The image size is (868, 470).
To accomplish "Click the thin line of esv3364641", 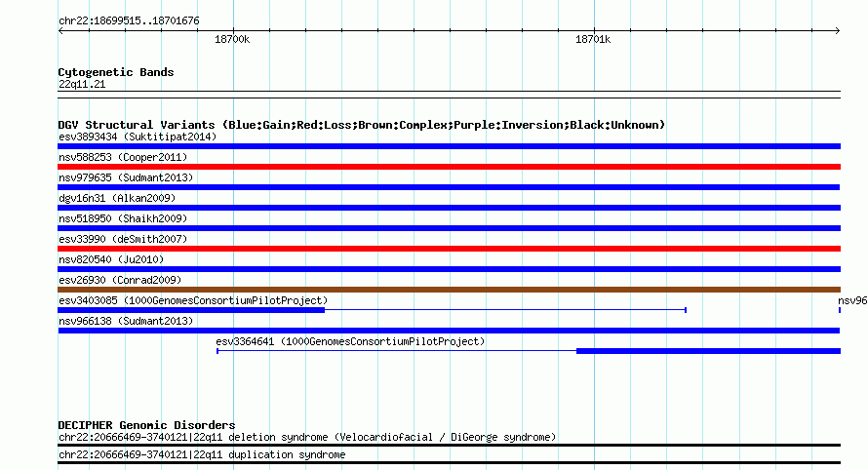I will click(396, 351).
